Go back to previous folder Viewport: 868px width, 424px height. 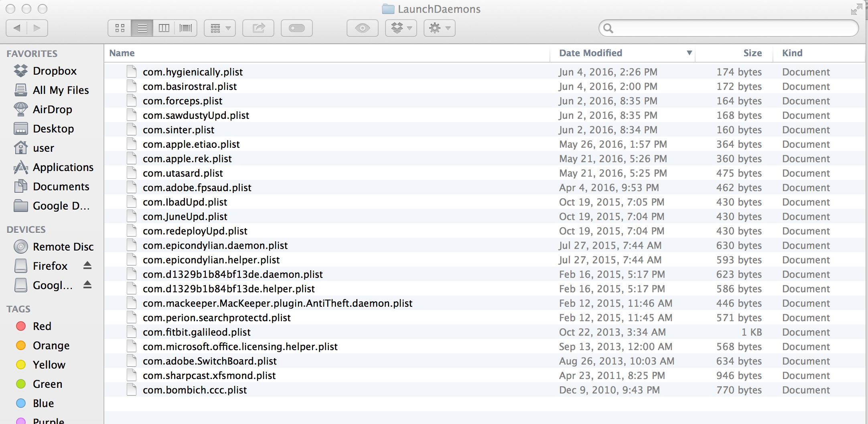coord(16,28)
